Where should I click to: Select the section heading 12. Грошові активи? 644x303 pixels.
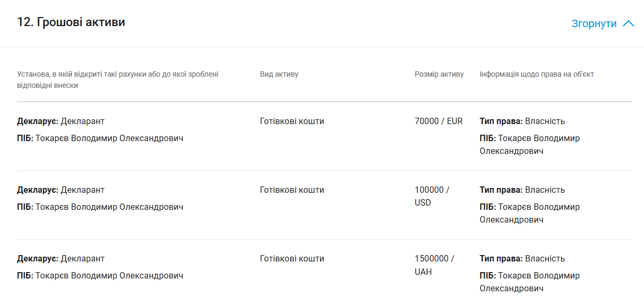(x=71, y=22)
